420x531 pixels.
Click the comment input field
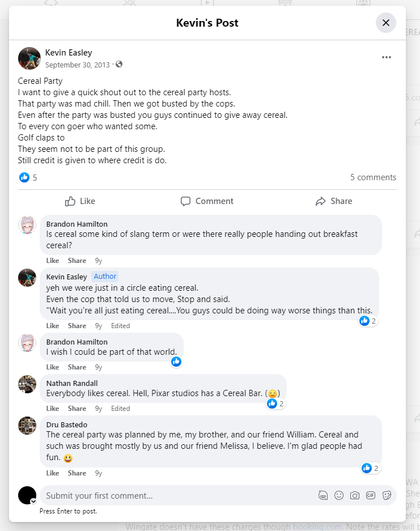[x=176, y=495]
